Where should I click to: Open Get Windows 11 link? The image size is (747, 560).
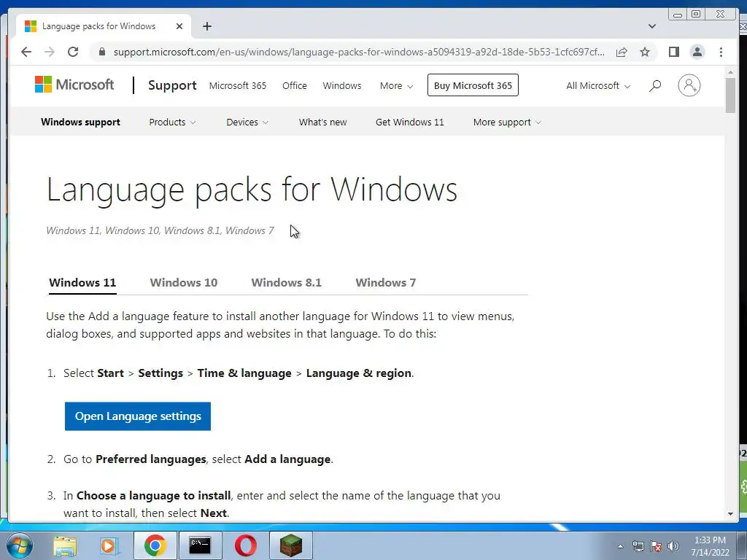point(410,122)
